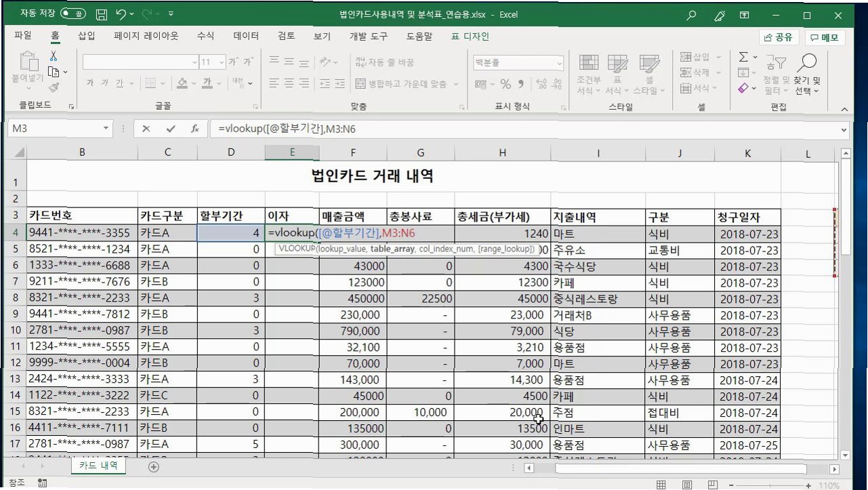Apply percent style with % icon

(x=505, y=85)
